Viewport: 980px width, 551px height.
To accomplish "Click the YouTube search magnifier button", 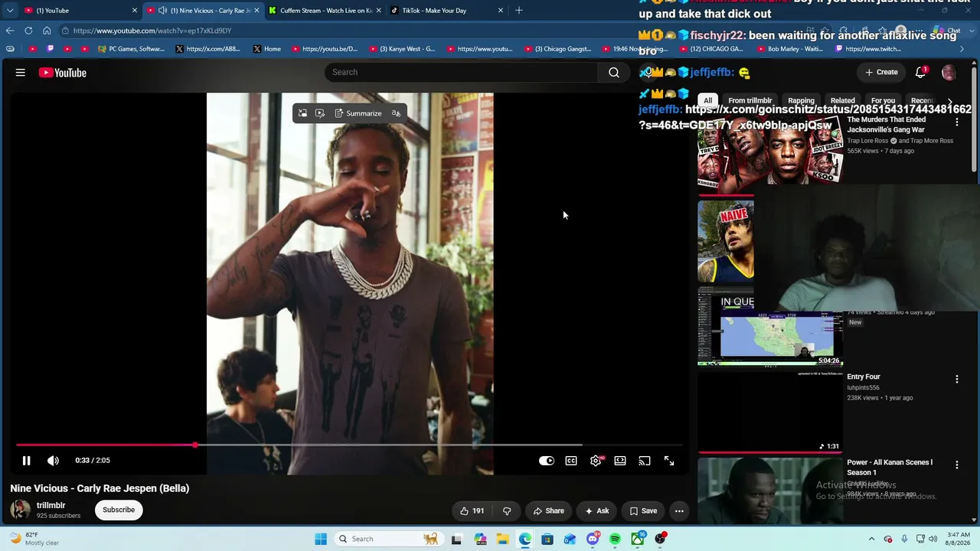I will pos(614,72).
